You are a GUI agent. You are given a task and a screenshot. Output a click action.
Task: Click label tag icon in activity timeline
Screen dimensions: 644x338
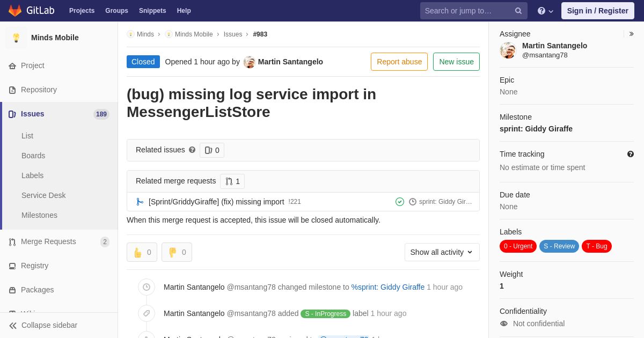coord(147,313)
